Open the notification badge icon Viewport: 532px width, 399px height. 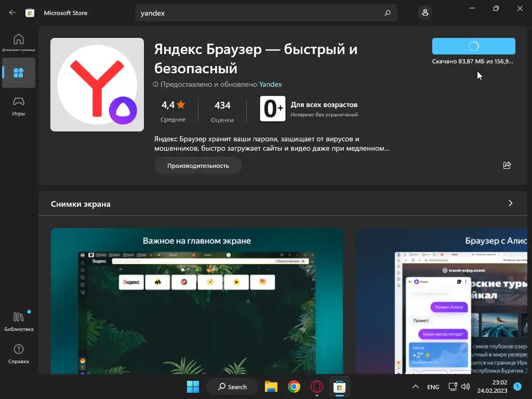tap(517, 387)
